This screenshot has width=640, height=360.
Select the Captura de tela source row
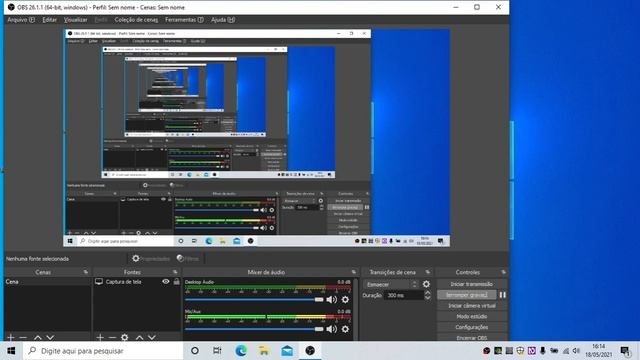point(137,282)
